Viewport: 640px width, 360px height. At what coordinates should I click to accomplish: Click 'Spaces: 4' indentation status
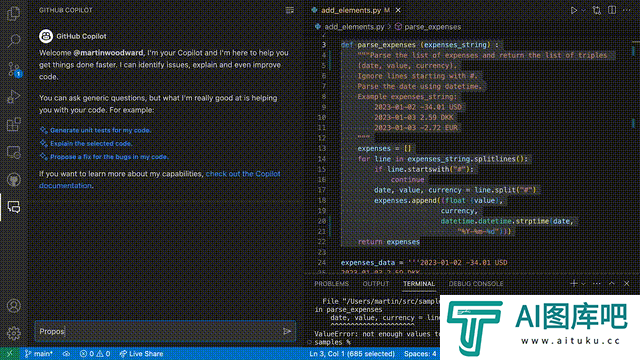(420, 353)
